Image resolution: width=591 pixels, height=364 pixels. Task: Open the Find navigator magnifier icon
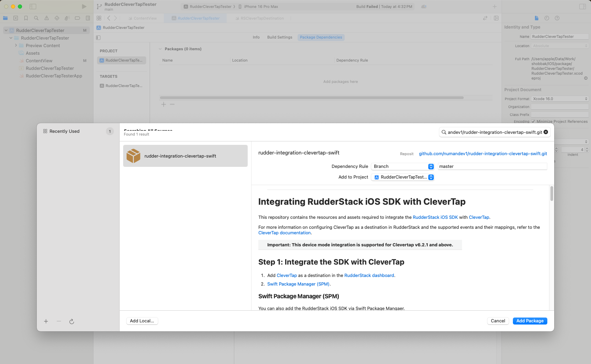(36, 18)
